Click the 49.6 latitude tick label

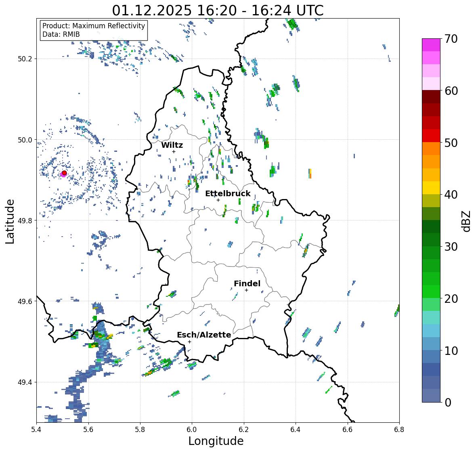[x=25, y=301]
